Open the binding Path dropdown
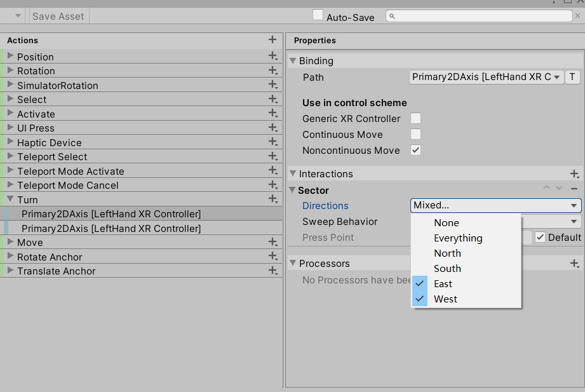This screenshot has width=585, height=392. (x=487, y=77)
